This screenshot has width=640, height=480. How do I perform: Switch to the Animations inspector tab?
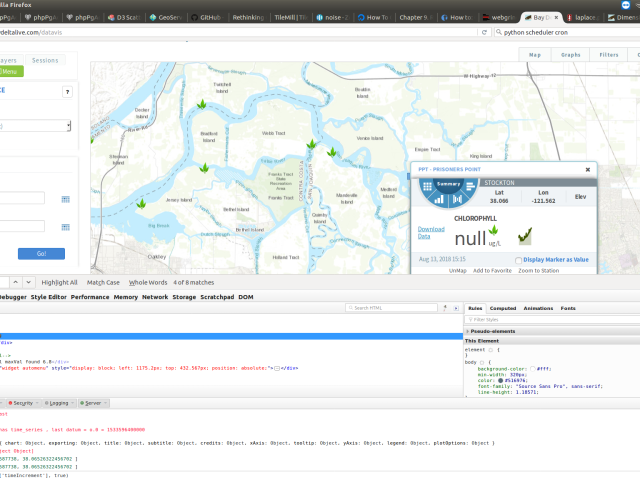[x=538, y=308]
